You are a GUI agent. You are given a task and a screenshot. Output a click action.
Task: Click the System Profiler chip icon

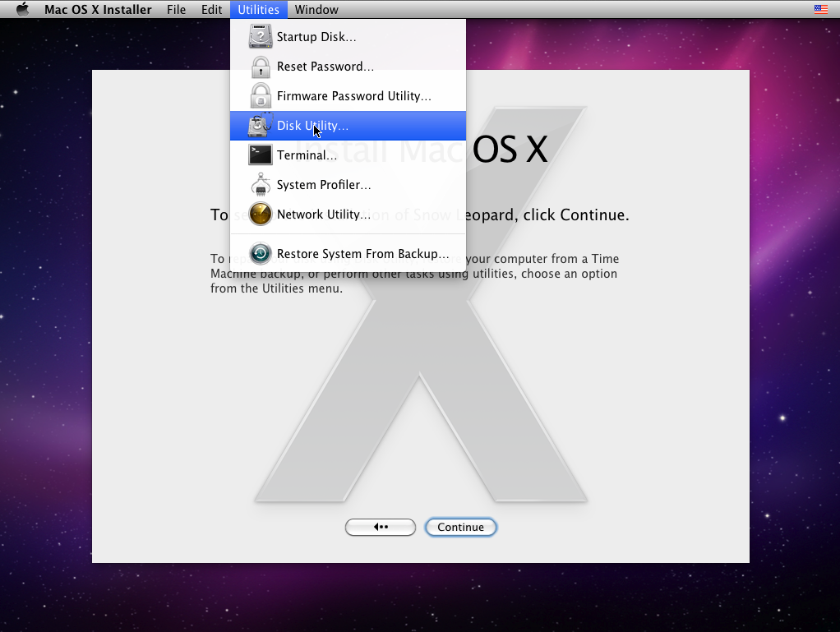261,184
